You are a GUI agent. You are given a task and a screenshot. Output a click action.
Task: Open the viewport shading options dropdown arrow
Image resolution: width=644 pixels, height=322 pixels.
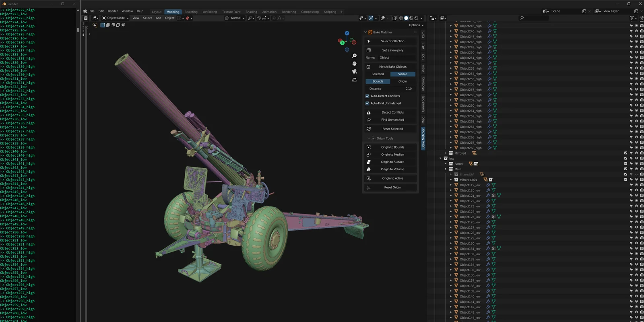[x=421, y=18]
